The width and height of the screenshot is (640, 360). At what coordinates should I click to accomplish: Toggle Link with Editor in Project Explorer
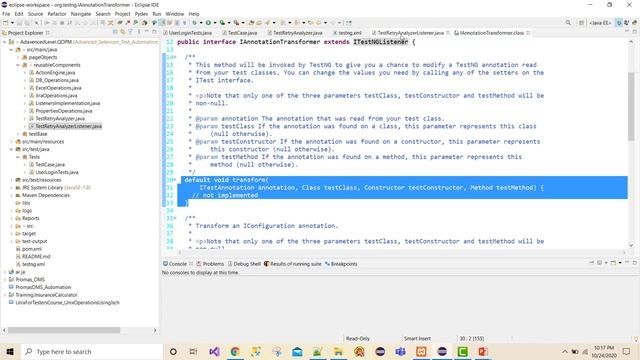pyautogui.click(x=123, y=32)
